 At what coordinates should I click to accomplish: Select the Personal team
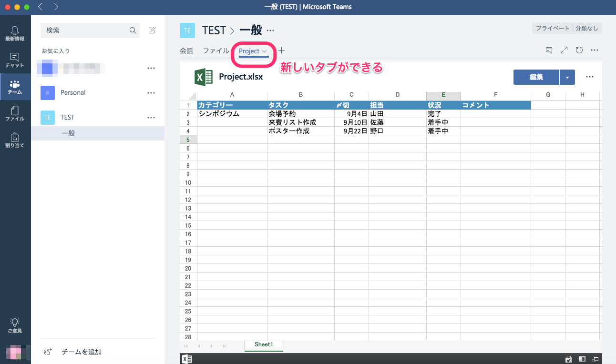click(73, 92)
